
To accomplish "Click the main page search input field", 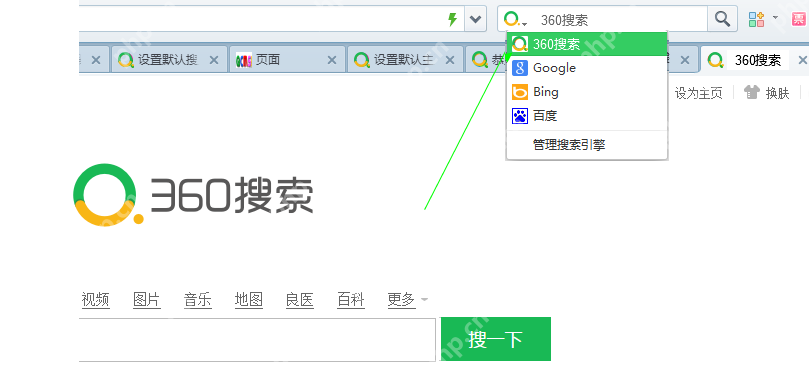I will coord(257,339).
